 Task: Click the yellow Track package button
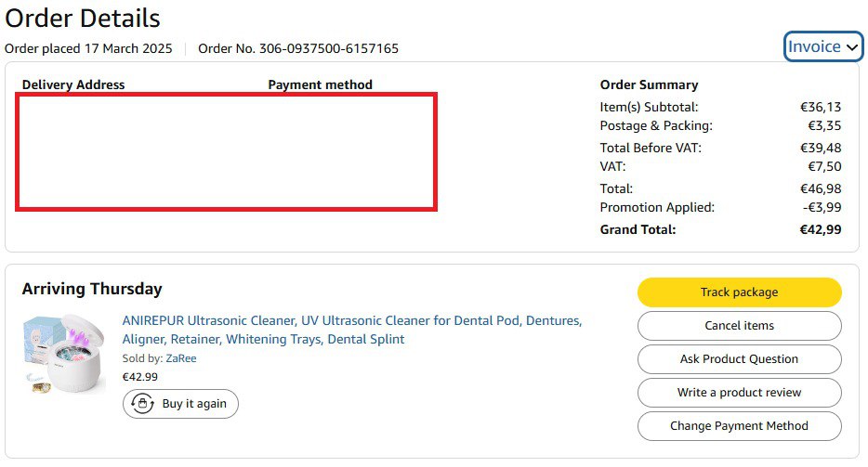(739, 292)
